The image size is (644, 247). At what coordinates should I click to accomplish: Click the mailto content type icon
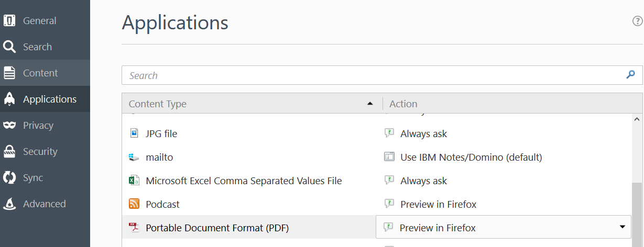[134, 157]
